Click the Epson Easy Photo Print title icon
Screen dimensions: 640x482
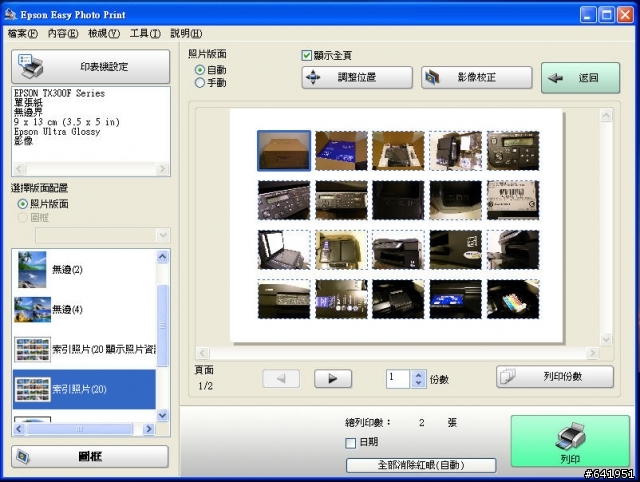coord(11,14)
